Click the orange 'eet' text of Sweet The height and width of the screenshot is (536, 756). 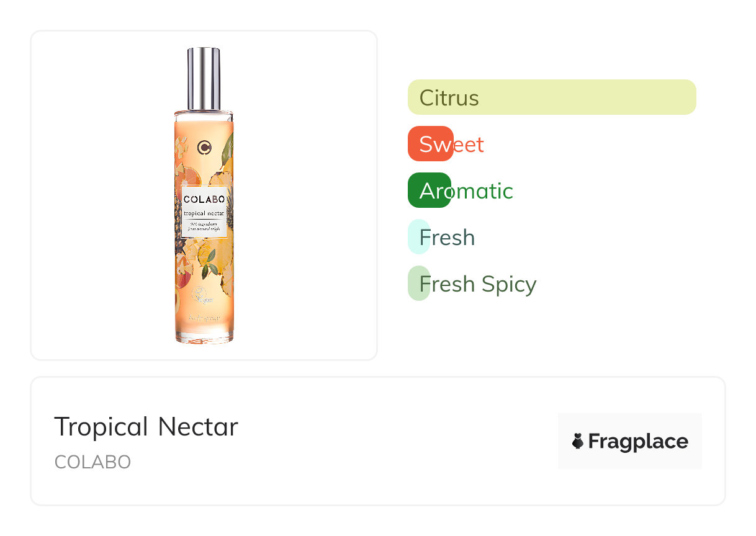[469, 145]
